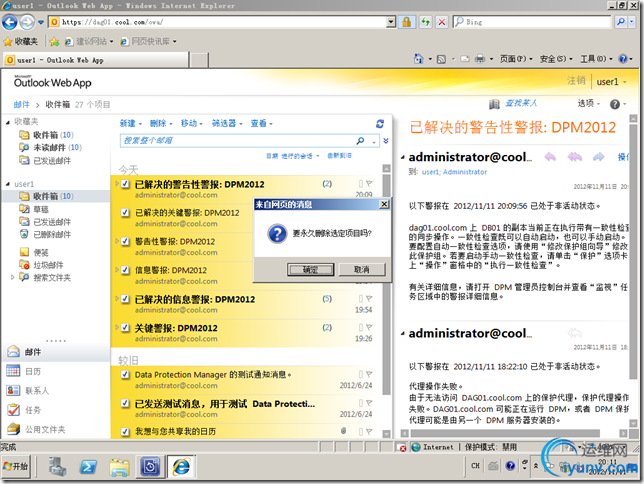Uncheck the 已发送测试消息 message checkbox
The image size is (644, 484).
coord(125,403)
